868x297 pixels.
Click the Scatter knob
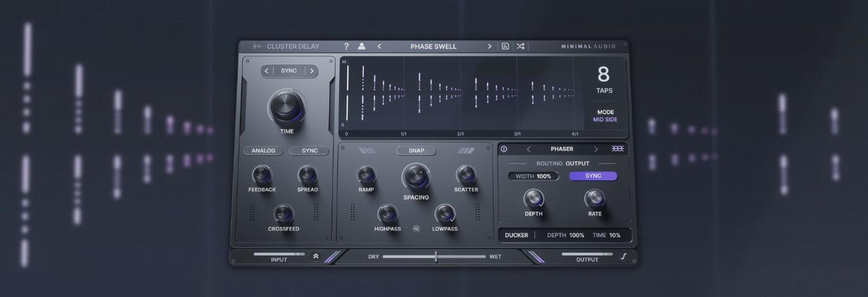466,175
